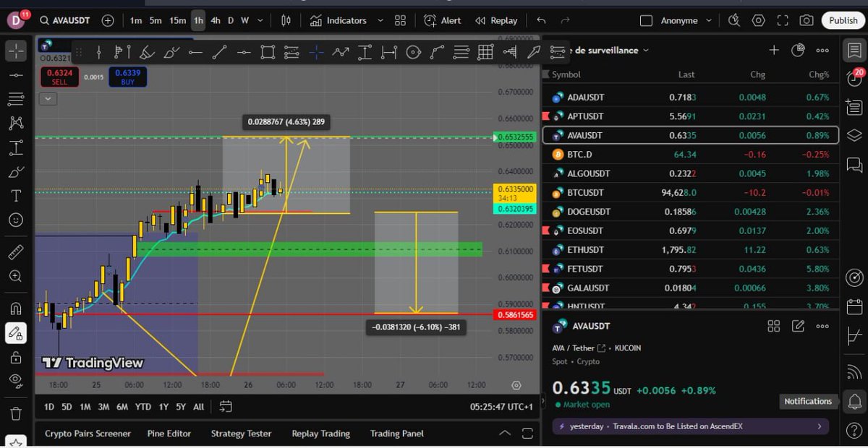Open chart settings hexagon icon
The width and height of the screenshot is (868, 448).
[x=759, y=20]
